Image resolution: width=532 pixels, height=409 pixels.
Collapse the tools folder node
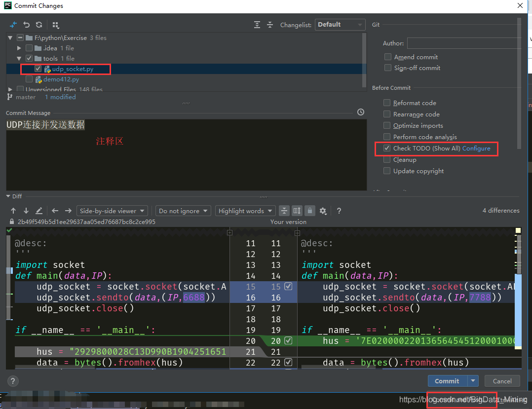click(x=19, y=58)
